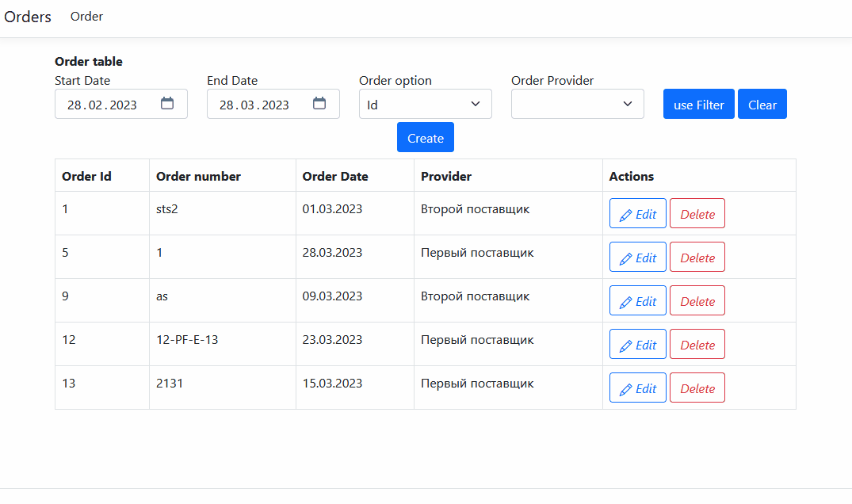The width and height of the screenshot is (852, 504).
Task: Click the chevron icon on the Order Provider selector
Action: coord(627,103)
